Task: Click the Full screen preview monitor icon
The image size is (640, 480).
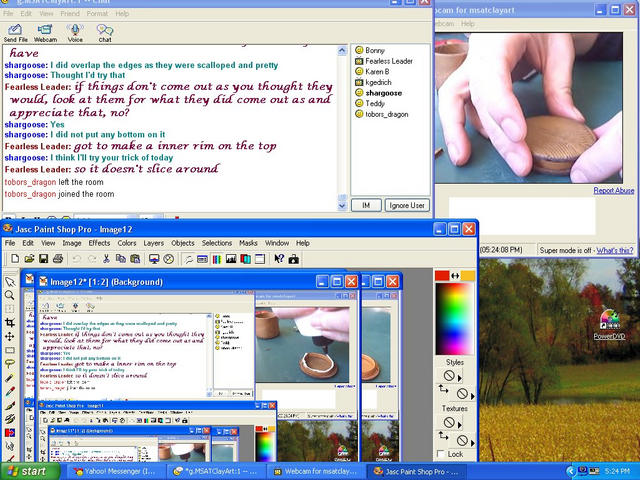Action: [154, 259]
